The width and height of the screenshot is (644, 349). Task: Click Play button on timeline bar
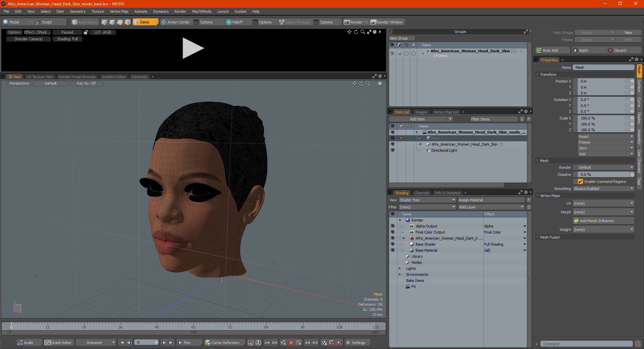pos(189,343)
